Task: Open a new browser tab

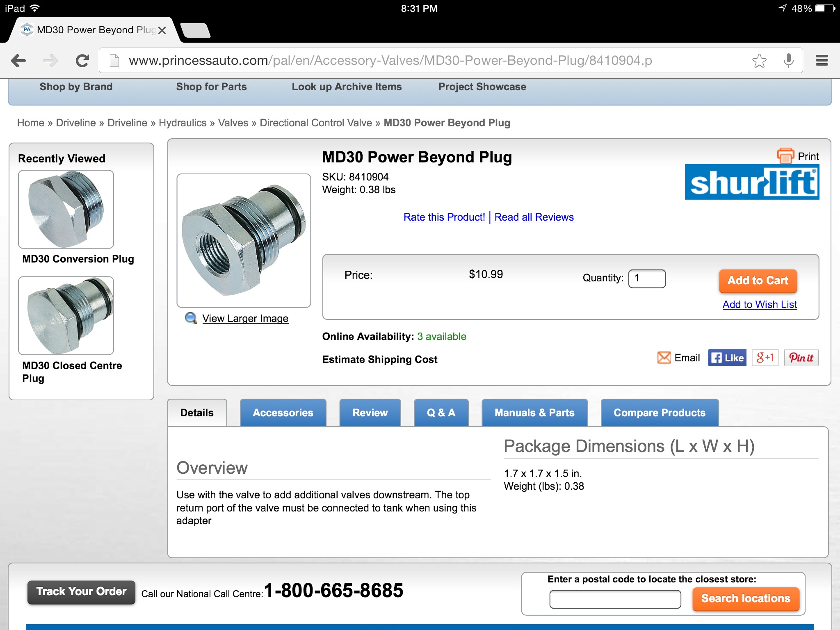Action: [196, 30]
